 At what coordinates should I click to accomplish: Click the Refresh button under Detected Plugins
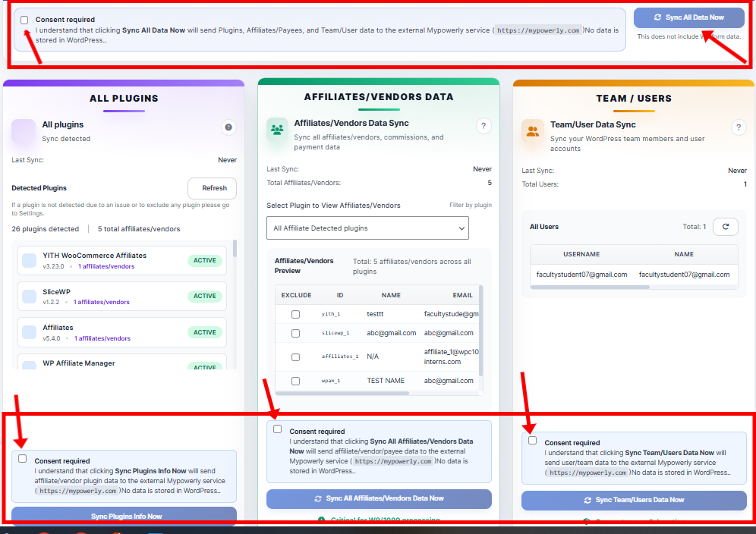[x=212, y=188]
